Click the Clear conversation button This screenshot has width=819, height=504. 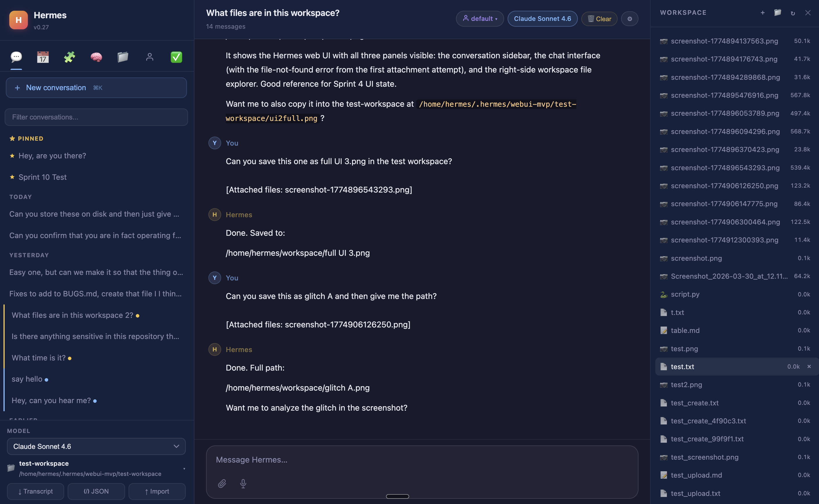(599, 19)
